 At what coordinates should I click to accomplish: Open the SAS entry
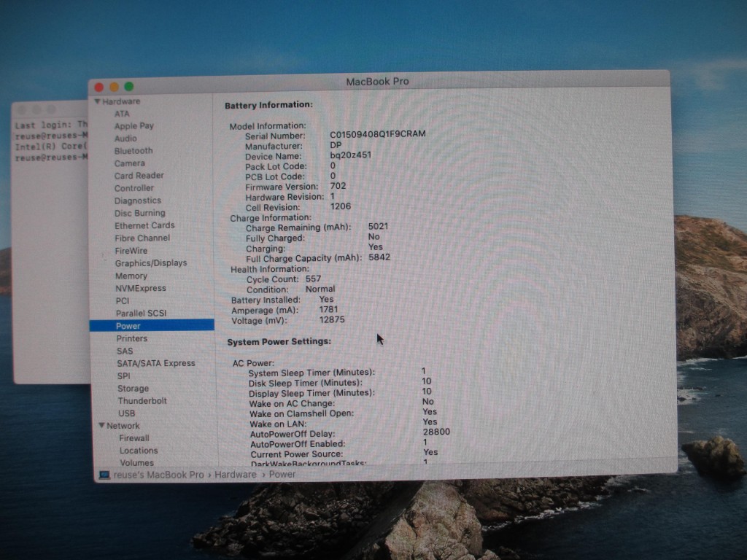point(125,351)
